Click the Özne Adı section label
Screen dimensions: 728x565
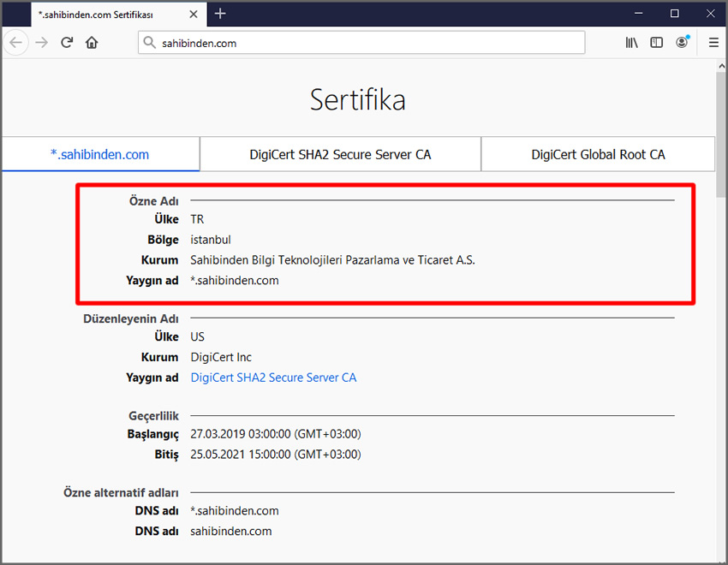point(153,201)
